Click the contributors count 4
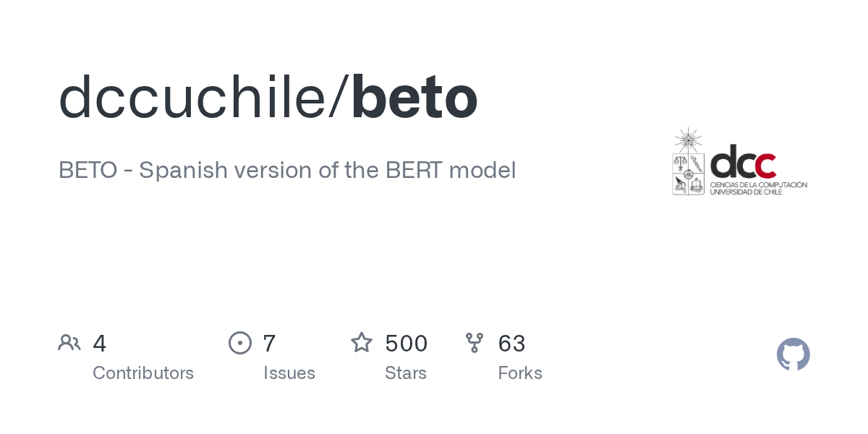This screenshot has width=868, height=434. tap(100, 343)
